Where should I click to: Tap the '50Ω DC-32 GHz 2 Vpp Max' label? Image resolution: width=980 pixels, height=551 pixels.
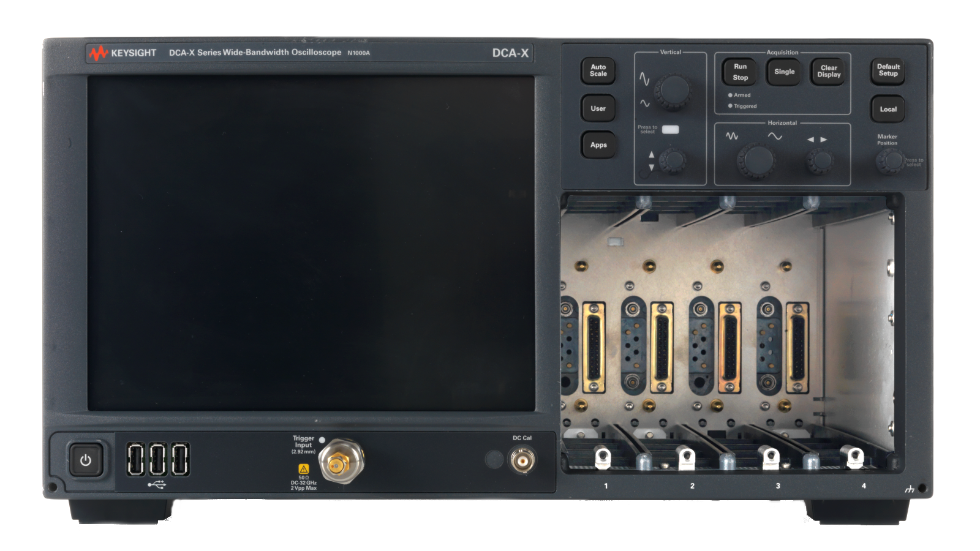coord(304,483)
